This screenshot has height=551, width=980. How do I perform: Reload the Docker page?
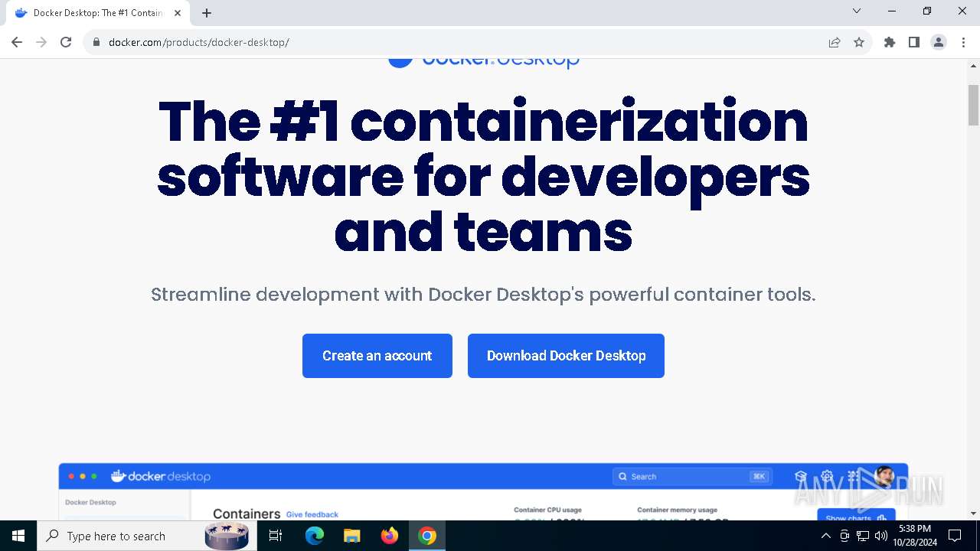coord(66,42)
